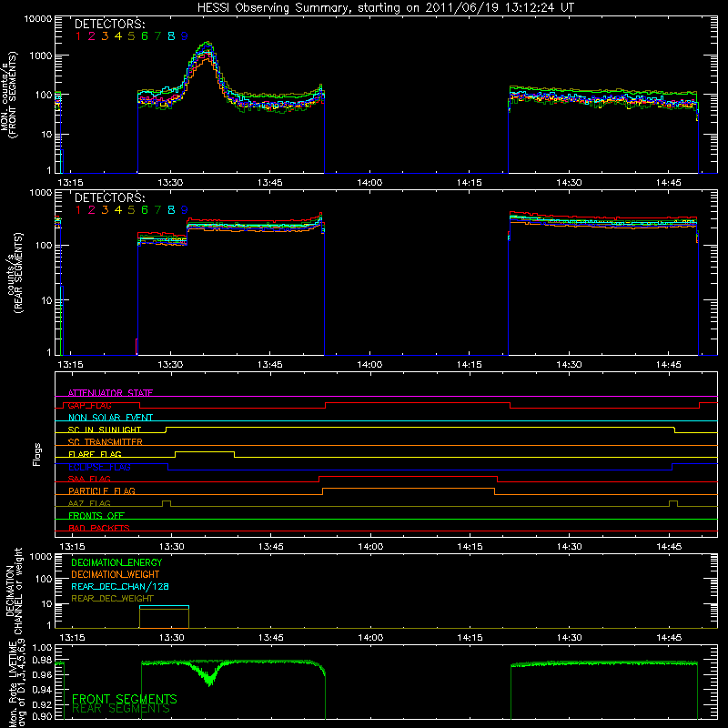Screen dimensions: 728x728
Task: Select the SC_TRANSMITTER flag label
Action: (x=106, y=441)
